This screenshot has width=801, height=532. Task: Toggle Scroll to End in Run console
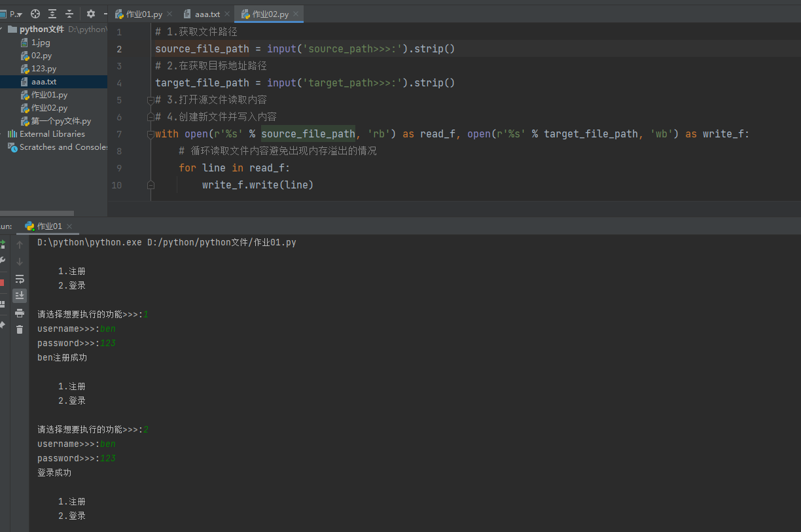coord(20,296)
